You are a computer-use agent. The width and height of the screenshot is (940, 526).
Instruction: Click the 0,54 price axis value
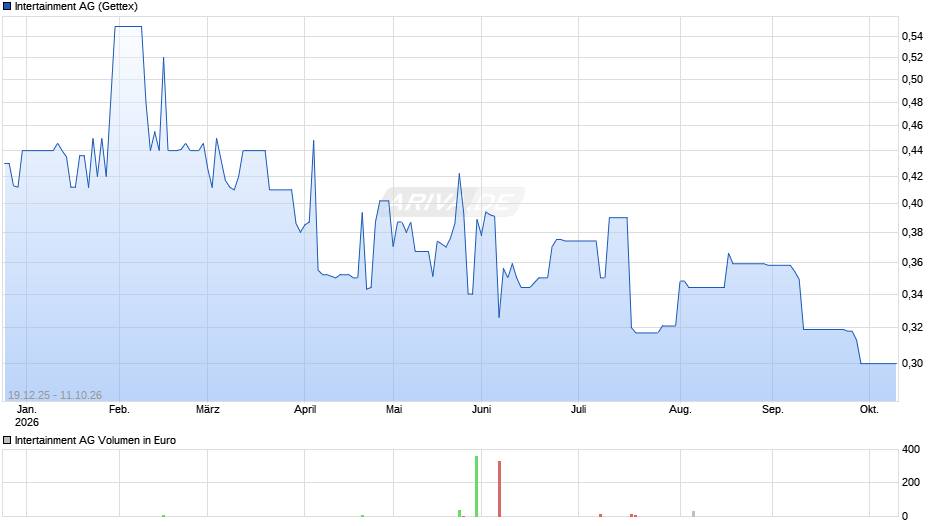pos(912,37)
